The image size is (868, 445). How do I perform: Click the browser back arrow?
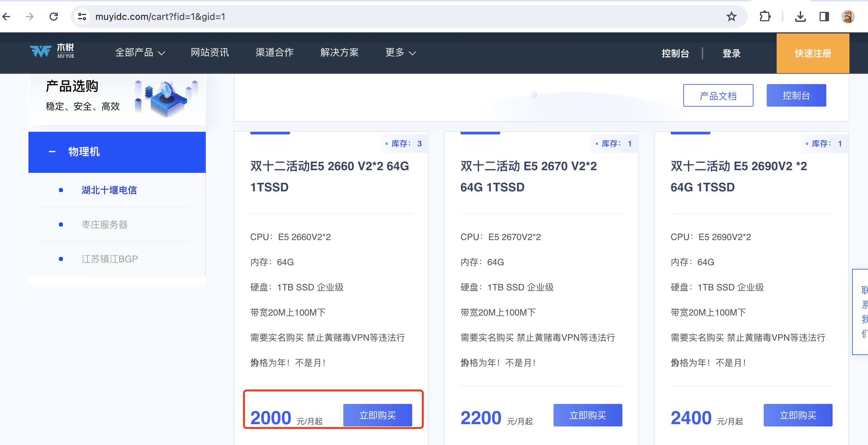point(7,16)
